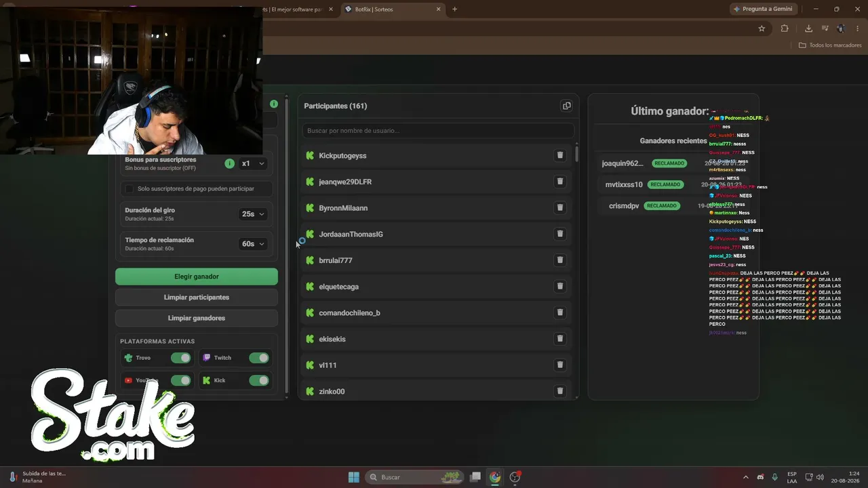Select participant comandochileno_b name
This screenshot has width=868, height=488.
(x=350, y=313)
